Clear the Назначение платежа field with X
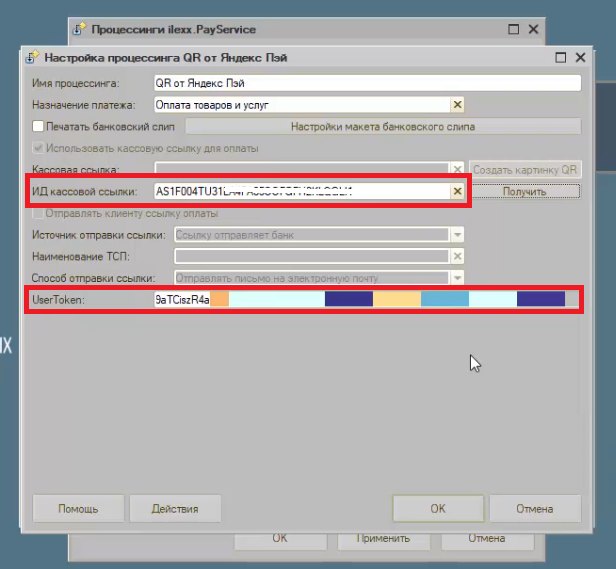 (x=457, y=105)
